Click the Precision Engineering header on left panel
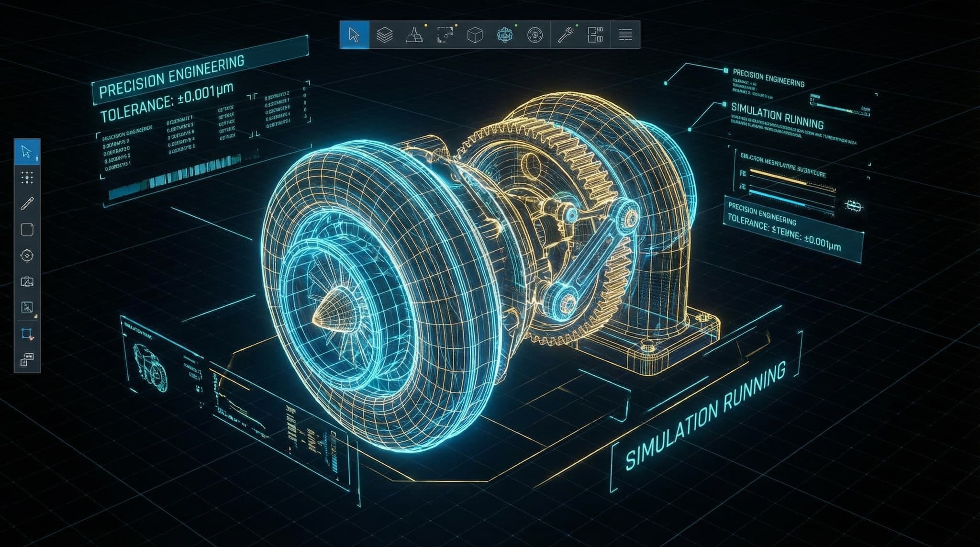This screenshot has width=980, height=547. (172, 77)
